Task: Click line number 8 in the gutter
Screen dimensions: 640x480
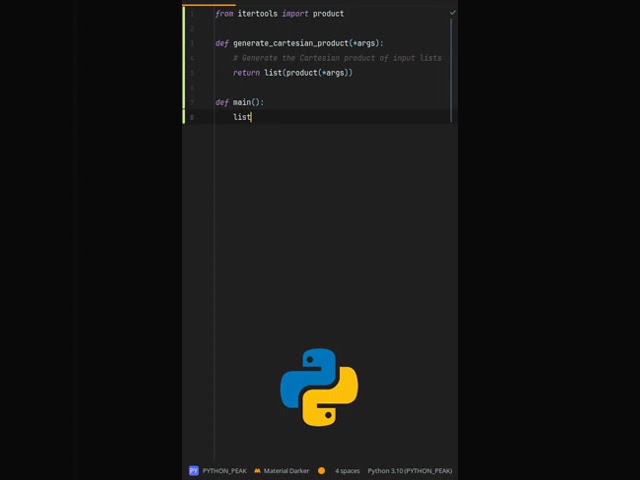Action: click(x=192, y=117)
